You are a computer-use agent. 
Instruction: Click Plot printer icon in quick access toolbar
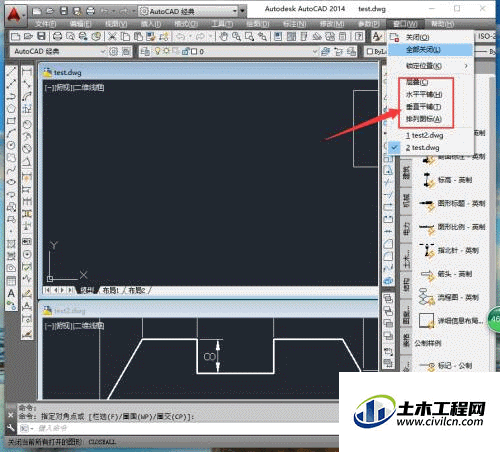tap(90, 11)
